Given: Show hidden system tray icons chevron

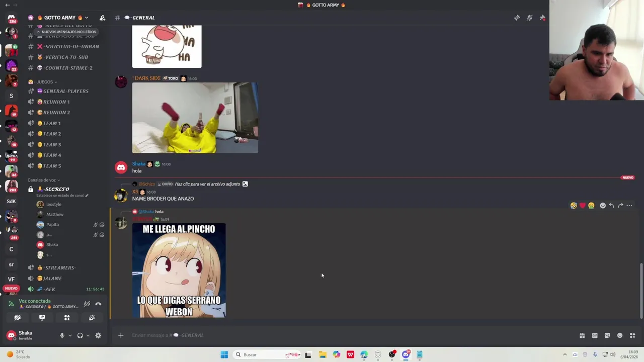Looking at the screenshot, I should 565,354.
